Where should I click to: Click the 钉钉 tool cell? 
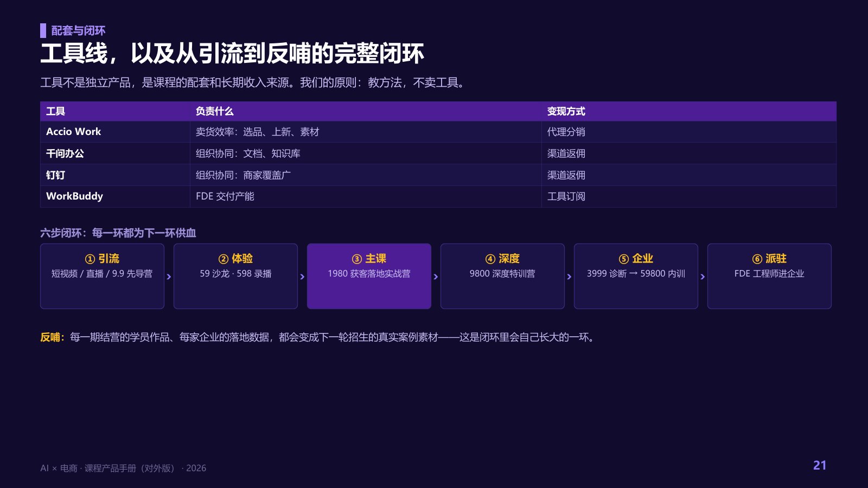coord(115,175)
